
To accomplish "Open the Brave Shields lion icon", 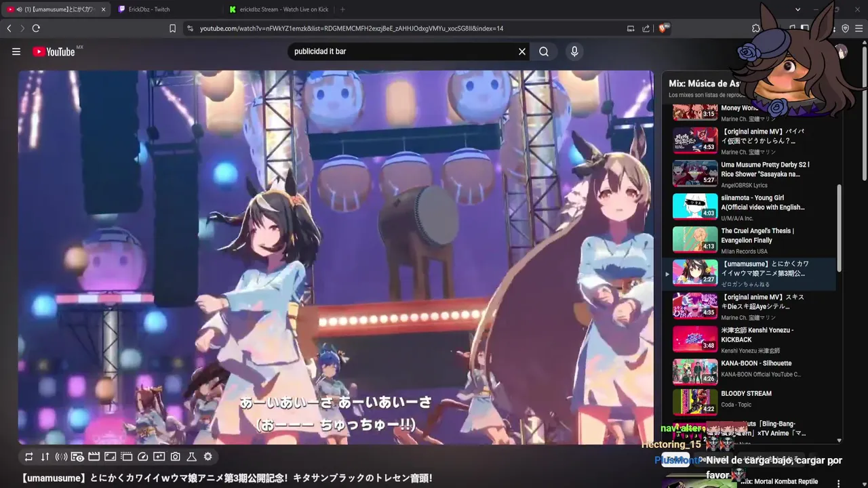I will pos(665,28).
